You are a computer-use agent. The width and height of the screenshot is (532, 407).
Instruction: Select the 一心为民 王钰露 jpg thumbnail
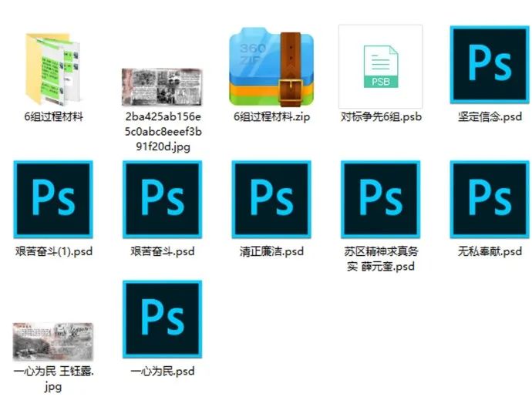pos(53,341)
